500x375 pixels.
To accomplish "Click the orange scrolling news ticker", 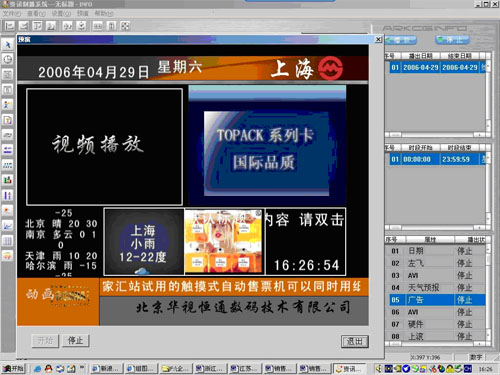I will [x=234, y=287].
